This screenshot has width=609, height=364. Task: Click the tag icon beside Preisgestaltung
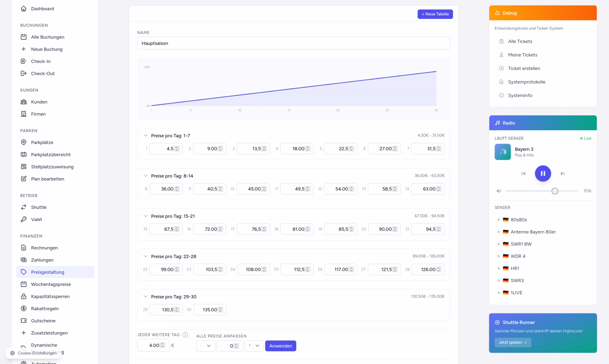24,273
